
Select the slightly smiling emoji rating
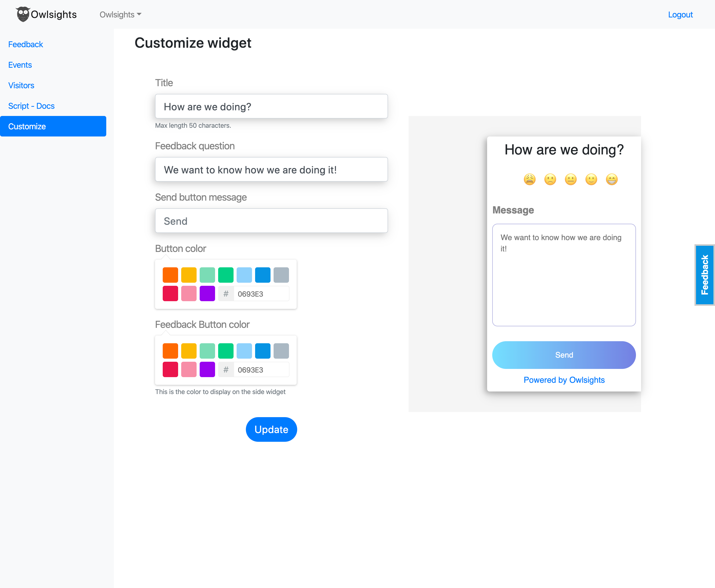coord(591,179)
